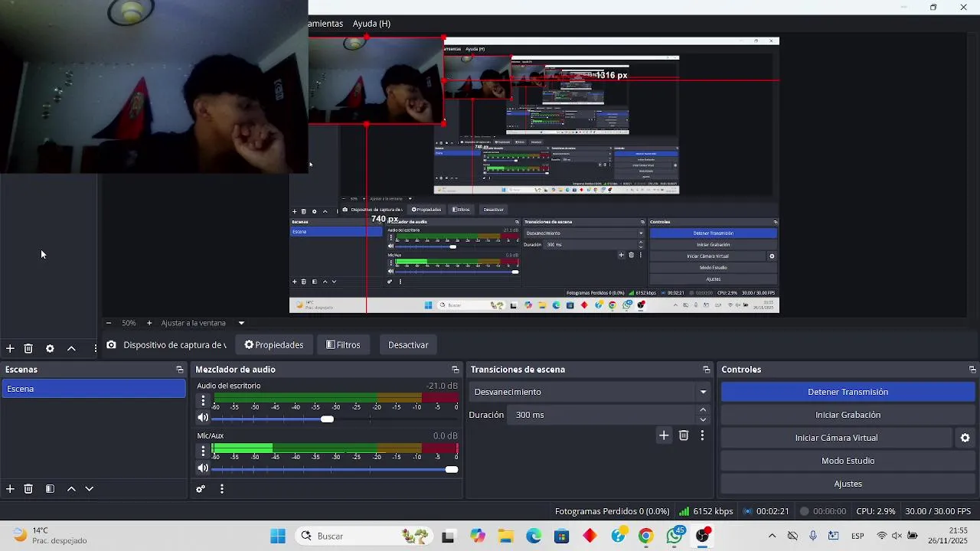Open transition properties three-dot menu
Screen dimensions: 980x551
coord(702,435)
